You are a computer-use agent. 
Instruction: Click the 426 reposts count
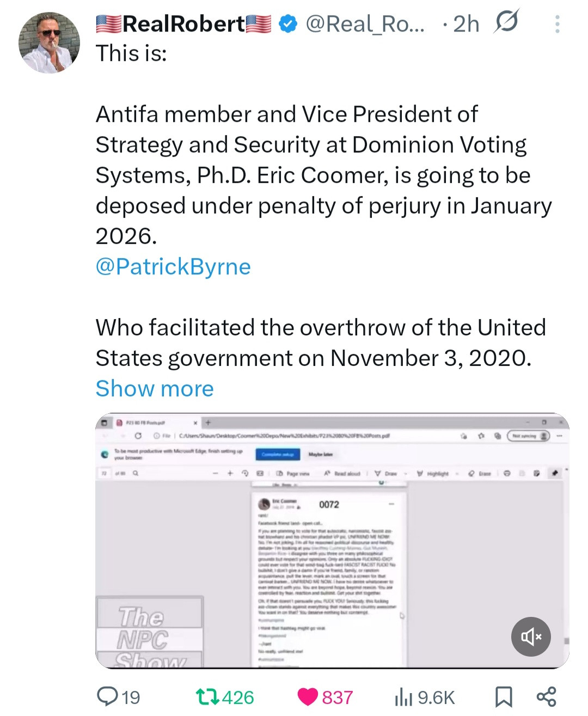coord(238,697)
